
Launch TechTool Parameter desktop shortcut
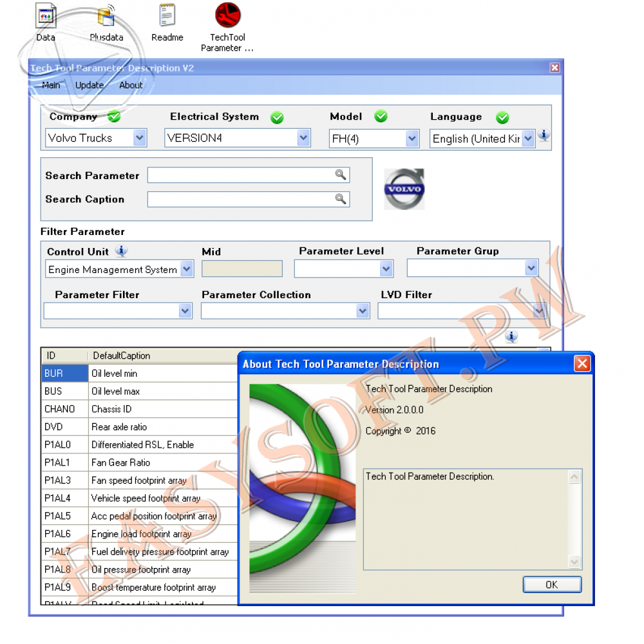227,27
